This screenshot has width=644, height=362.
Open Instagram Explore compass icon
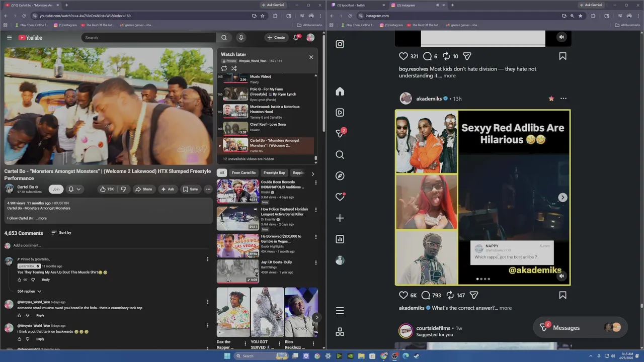pyautogui.click(x=340, y=176)
